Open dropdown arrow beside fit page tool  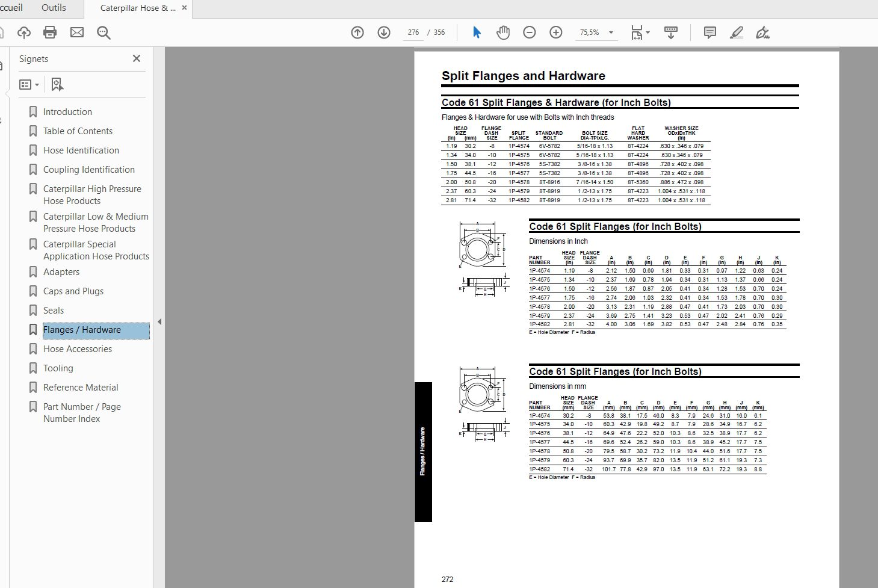(x=648, y=32)
